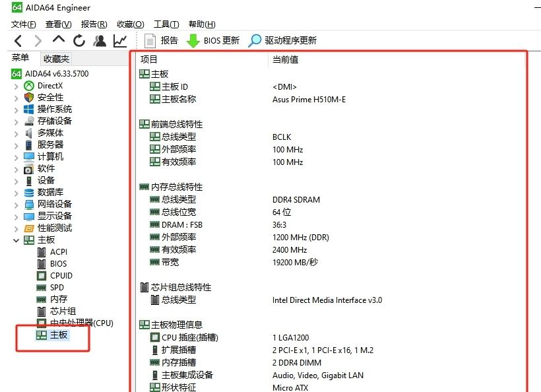Select the 计算机 monitor icon

point(29,157)
